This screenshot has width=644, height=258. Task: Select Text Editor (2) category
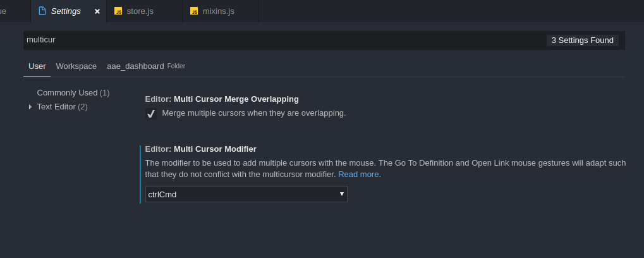(x=62, y=107)
